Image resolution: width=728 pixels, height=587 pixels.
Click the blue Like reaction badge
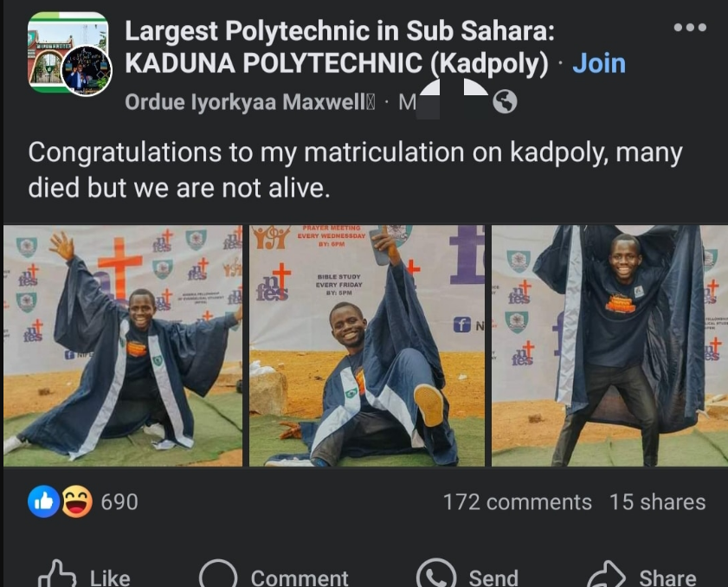44,501
